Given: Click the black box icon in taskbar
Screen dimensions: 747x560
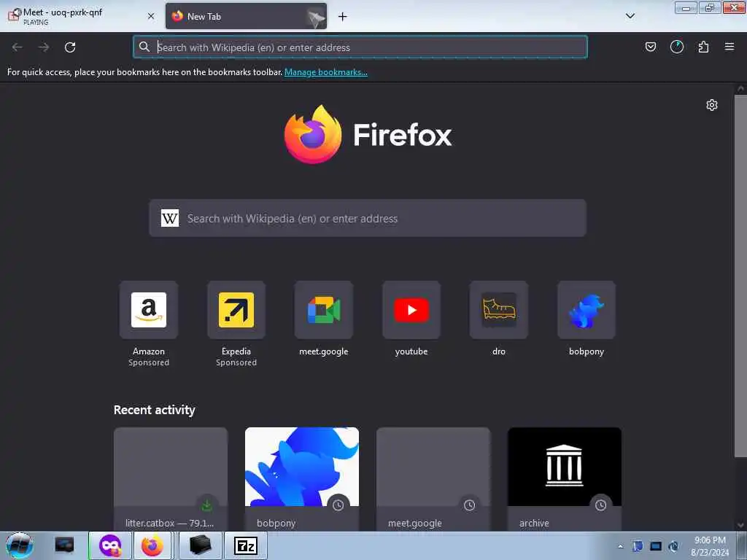Looking at the screenshot, I should [x=200, y=545].
